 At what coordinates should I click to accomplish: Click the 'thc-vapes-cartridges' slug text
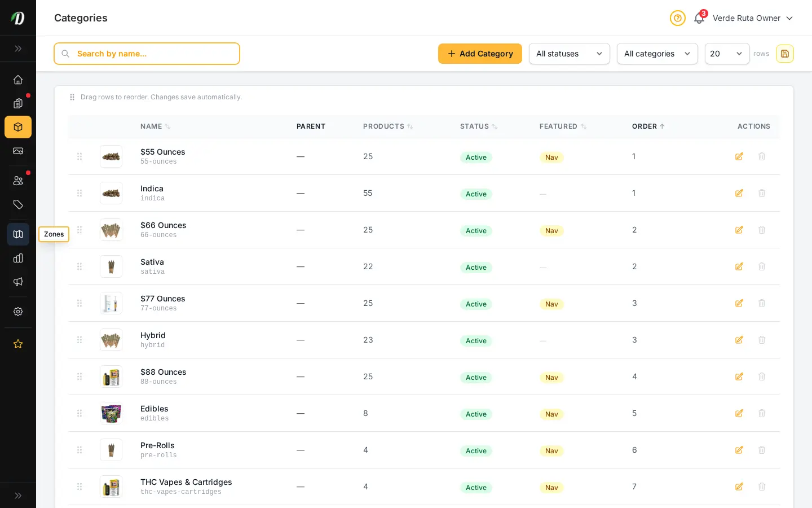pyautogui.click(x=181, y=492)
